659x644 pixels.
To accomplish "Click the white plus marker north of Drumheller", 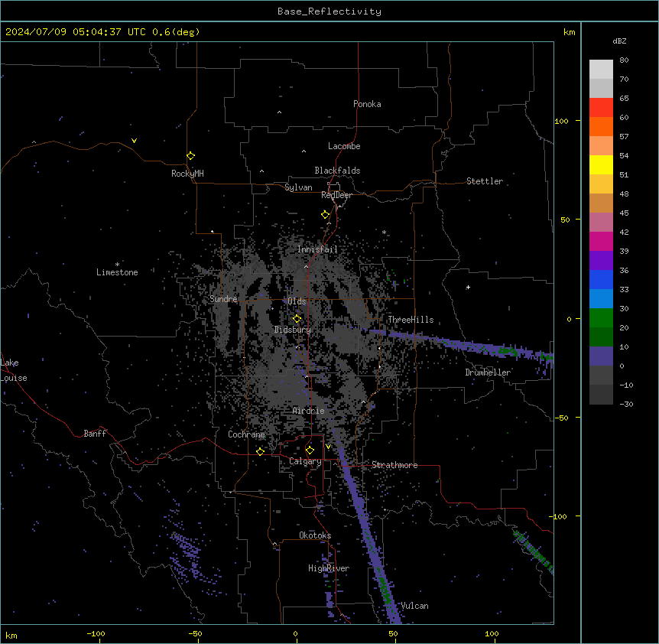I will click(468, 287).
